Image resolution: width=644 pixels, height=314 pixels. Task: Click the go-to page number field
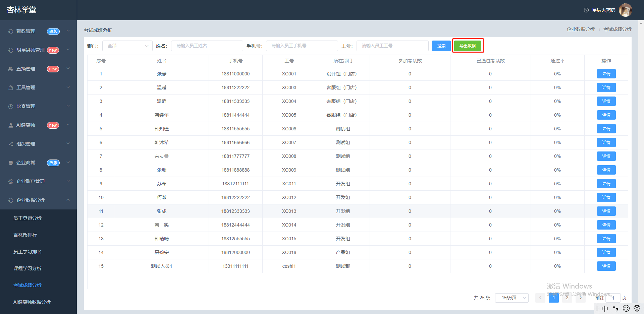613,298
